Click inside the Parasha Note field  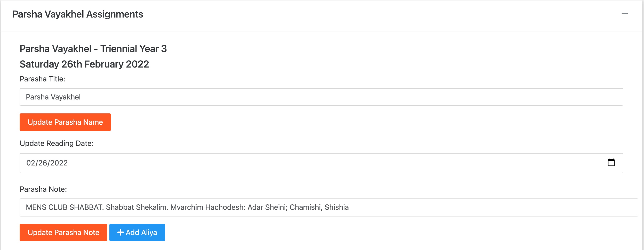coord(329,207)
